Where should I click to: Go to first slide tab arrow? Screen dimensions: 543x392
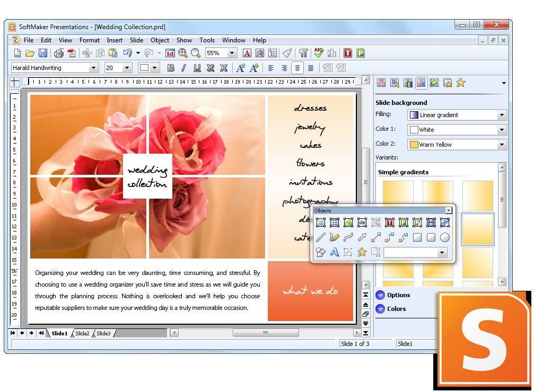13,333
